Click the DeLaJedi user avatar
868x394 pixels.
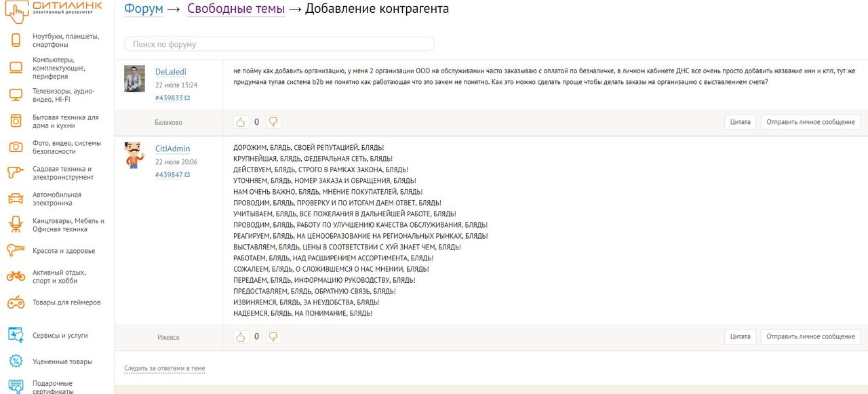pyautogui.click(x=134, y=79)
